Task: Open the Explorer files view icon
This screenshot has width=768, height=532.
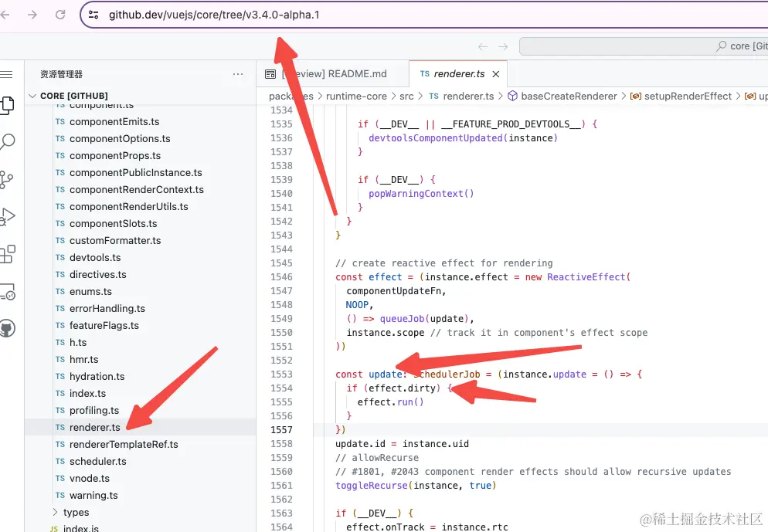Action: click(x=8, y=105)
